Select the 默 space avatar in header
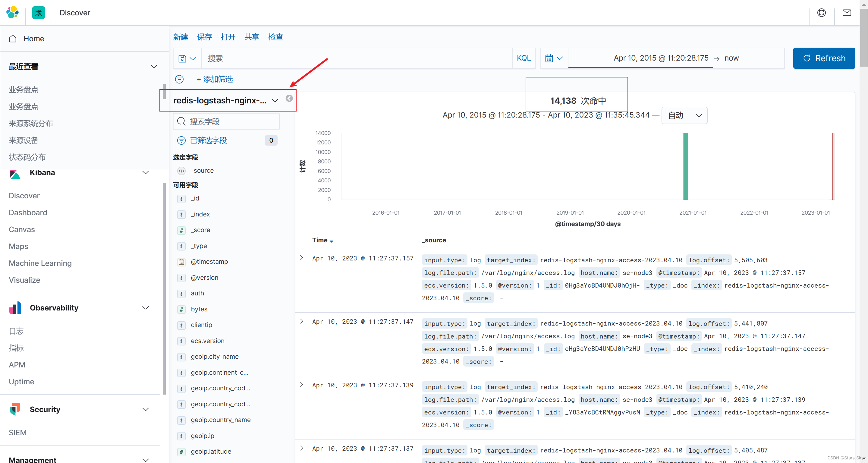 pyautogui.click(x=38, y=12)
